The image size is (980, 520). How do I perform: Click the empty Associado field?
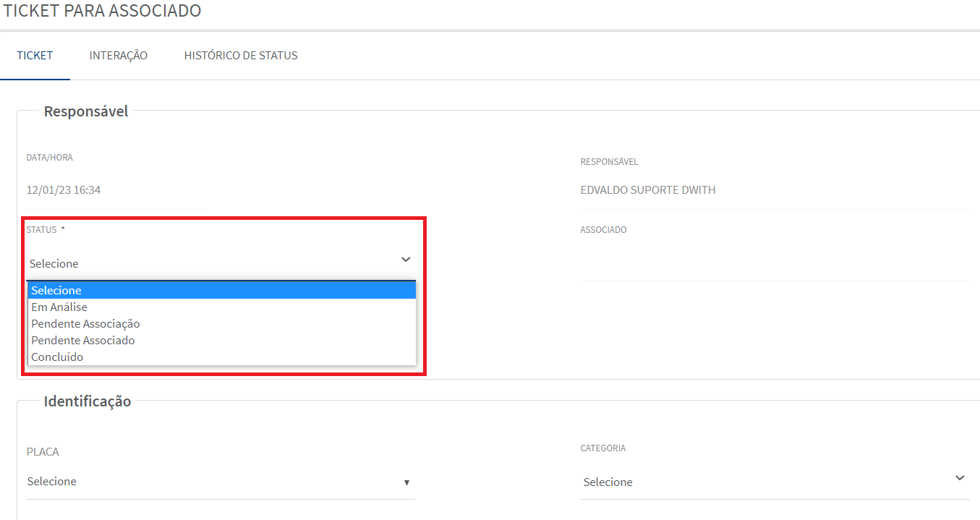775,262
